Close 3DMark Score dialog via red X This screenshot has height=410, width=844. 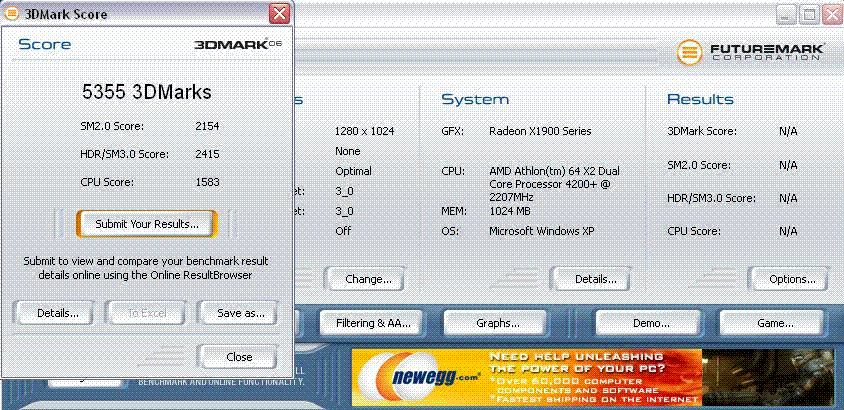[279, 13]
